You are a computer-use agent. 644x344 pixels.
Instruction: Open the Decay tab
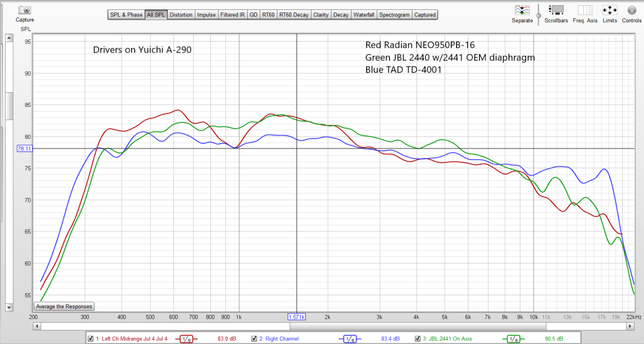341,15
